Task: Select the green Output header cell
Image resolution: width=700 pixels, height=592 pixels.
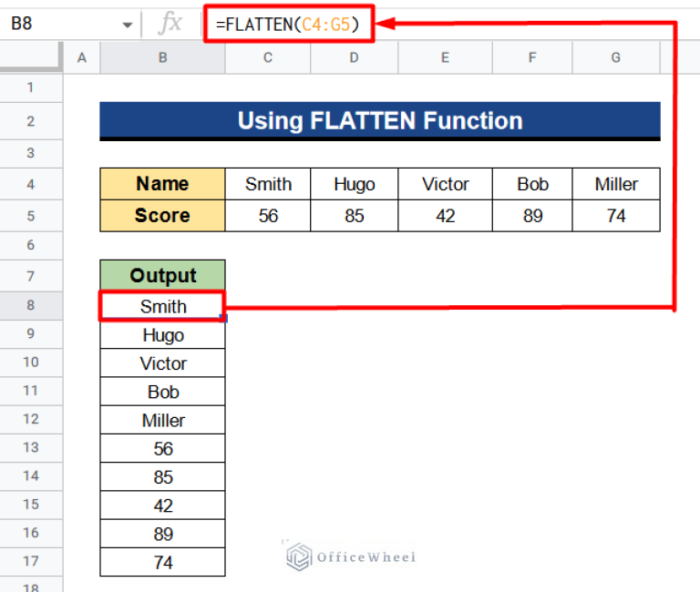Action: (x=162, y=275)
